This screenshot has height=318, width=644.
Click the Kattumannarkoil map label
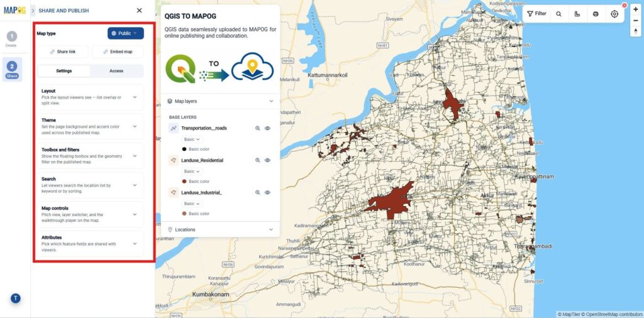[x=327, y=75]
